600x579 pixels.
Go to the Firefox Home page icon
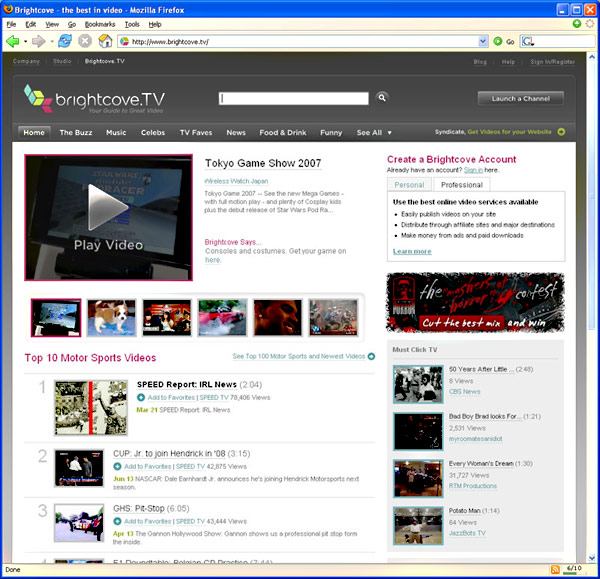[104, 41]
